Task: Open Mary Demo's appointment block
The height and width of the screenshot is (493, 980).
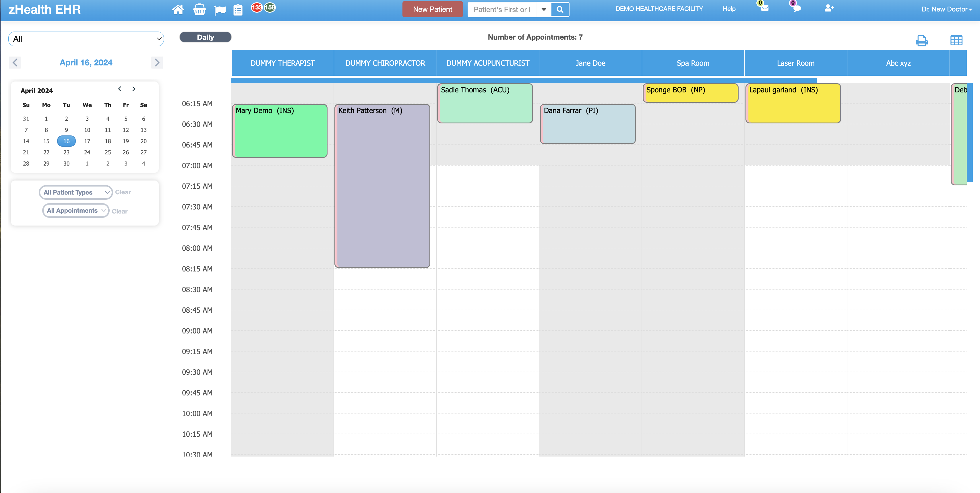Action: (x=280, y=131)
